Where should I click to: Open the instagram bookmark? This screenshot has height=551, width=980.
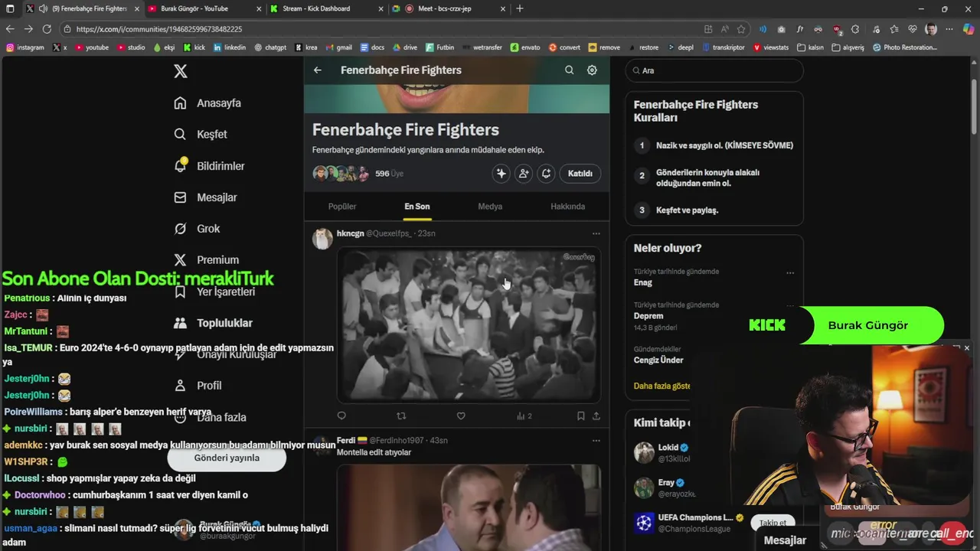pos(25,47)
